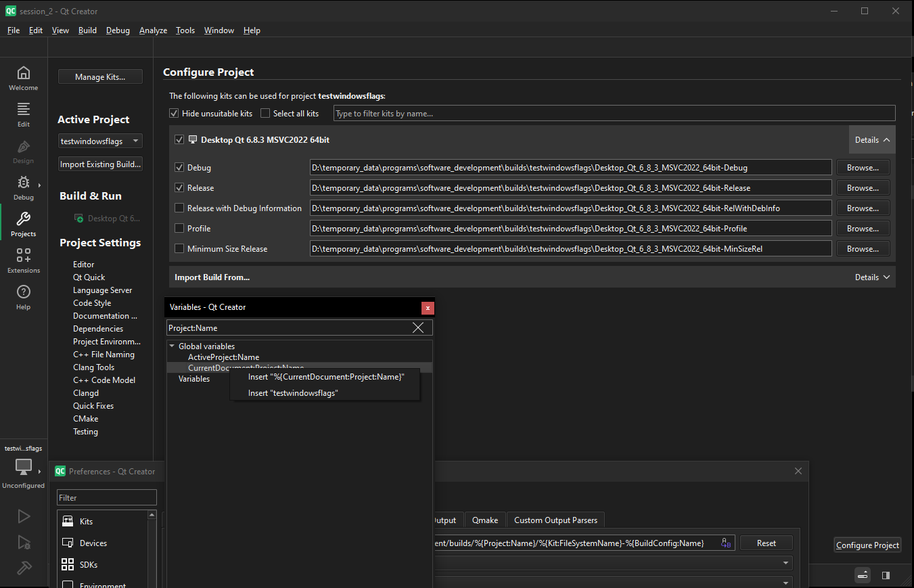Open the Build menu
Image resolution: width=914 pixels, height=588 pixels.
point(87,30)
